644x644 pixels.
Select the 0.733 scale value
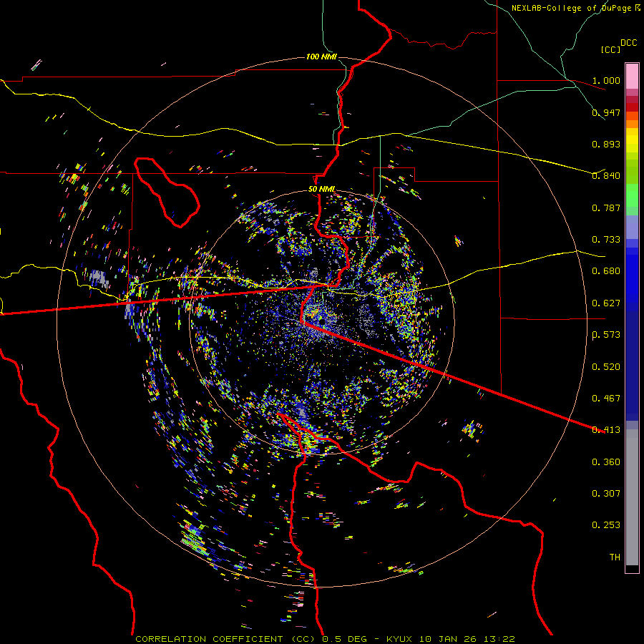click(606, 240)
